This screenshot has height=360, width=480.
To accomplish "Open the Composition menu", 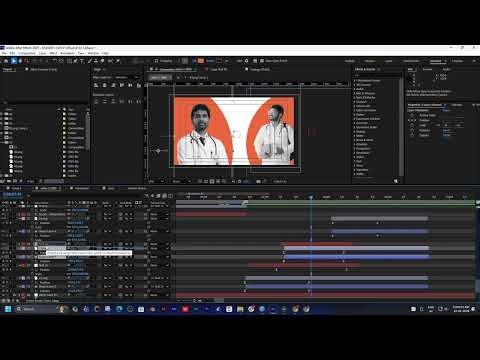I will (27, 53).
